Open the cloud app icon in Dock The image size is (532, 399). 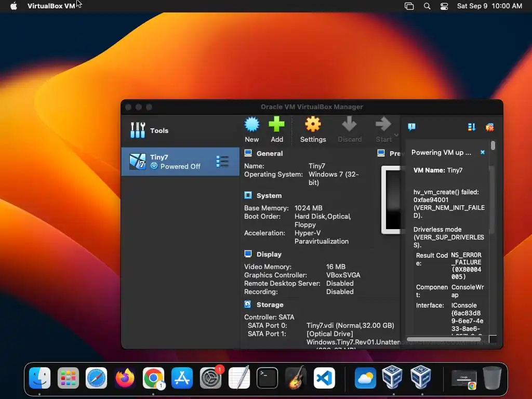[x=365, y=378]
